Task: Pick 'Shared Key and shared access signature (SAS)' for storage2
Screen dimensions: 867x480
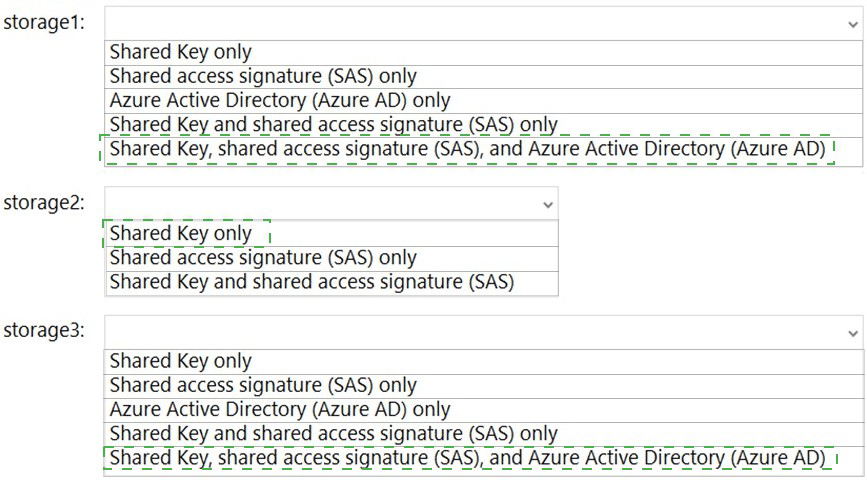Action: (x=332, y=283)
